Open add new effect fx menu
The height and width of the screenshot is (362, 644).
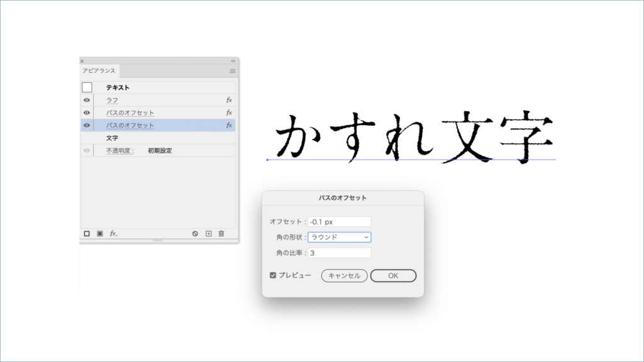[x=113, y=234]
